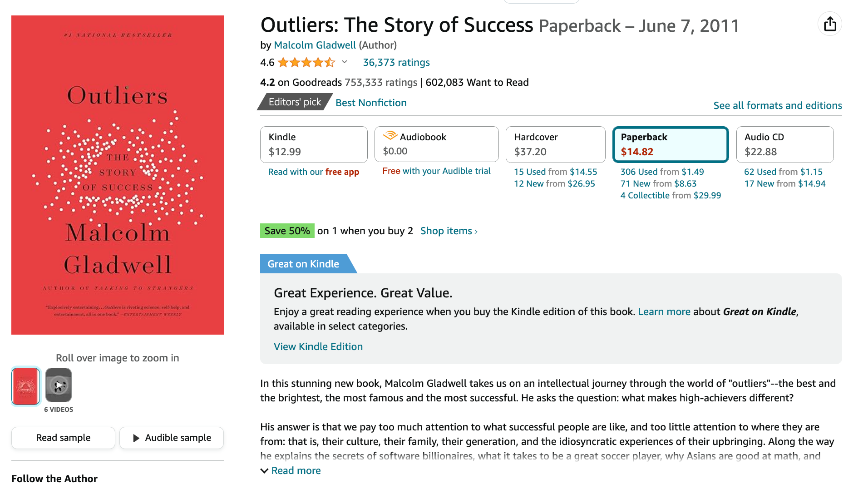Click the large Outliers book cover image
868x484 pixels.
[118, 175]
